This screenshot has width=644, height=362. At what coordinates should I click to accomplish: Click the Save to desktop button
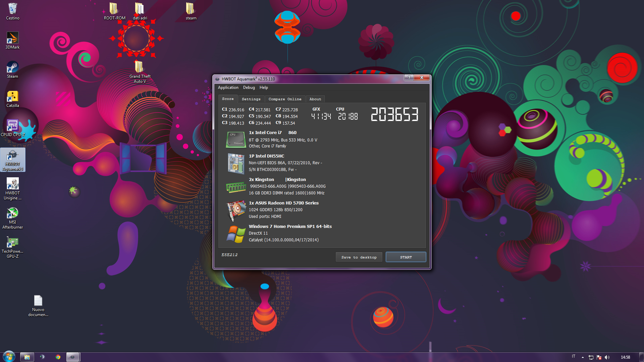[359, 257]
